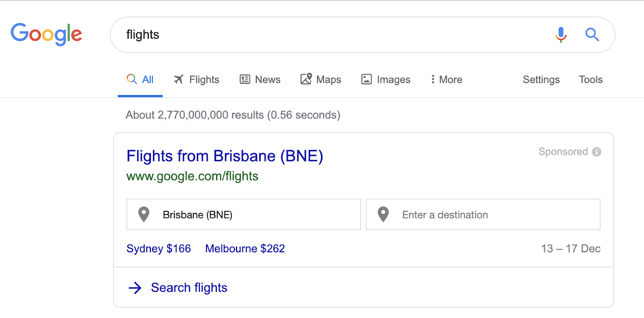Click the destination location pin icon
644x318 pixels.
tap(383, 214)
